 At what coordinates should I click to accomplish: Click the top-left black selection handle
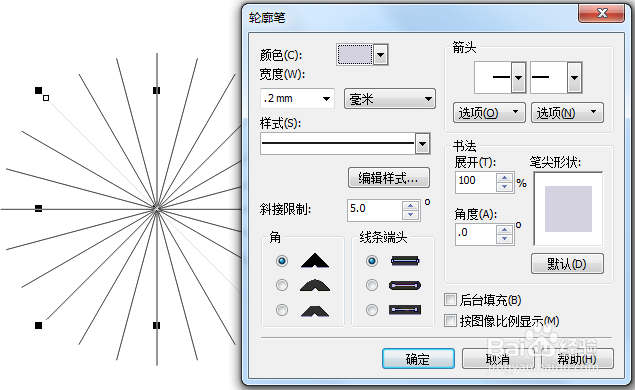tap(38, 90)
